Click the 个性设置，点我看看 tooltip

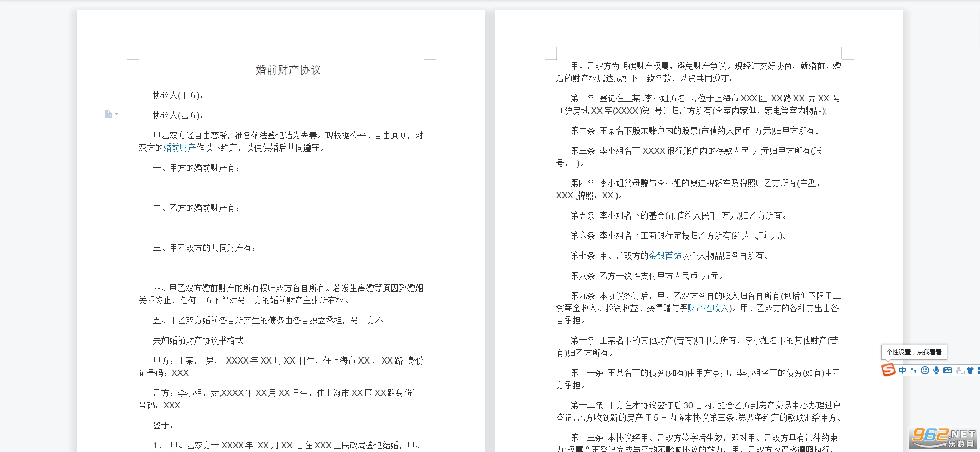click(x=914, y=352)
